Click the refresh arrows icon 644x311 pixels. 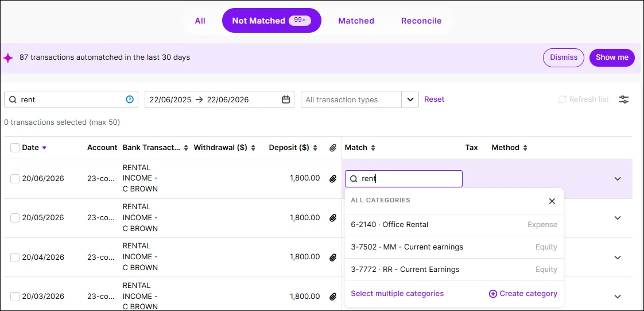point(562,99)
